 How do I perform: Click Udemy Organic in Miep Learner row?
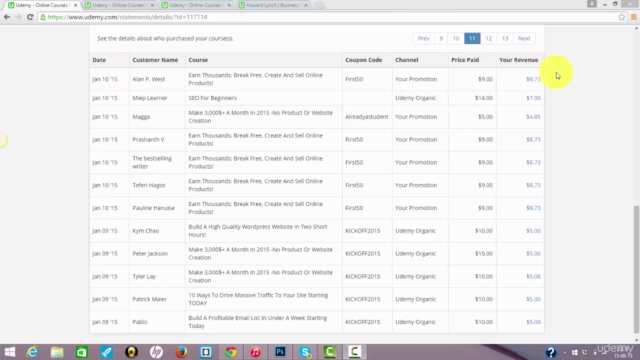tap(416, 98)
